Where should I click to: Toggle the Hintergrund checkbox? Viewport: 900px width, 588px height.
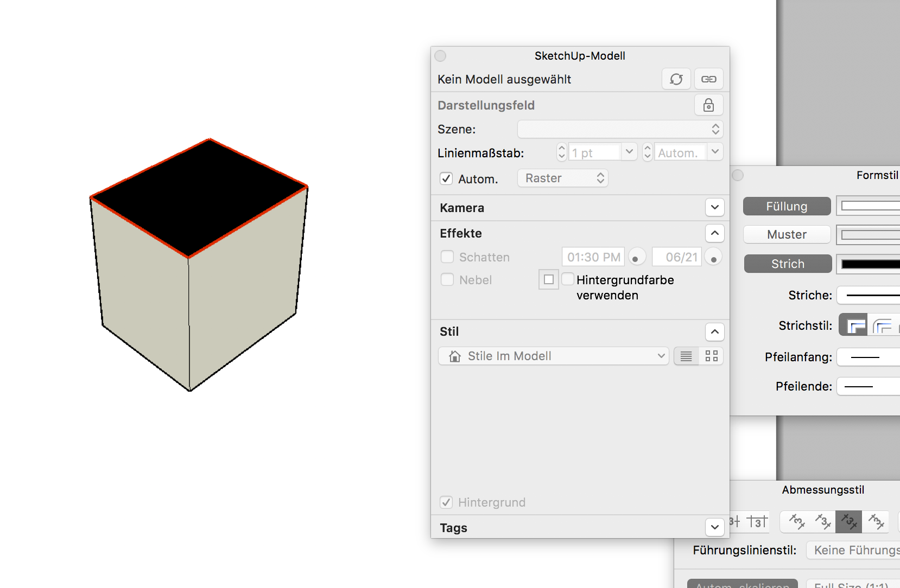tap(446, 502)
